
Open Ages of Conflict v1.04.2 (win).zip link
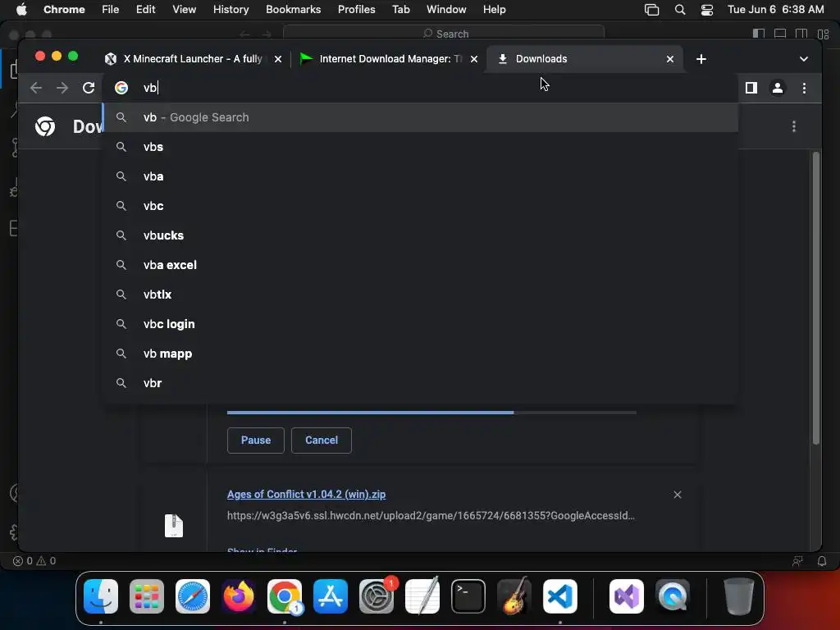click(x=307, y=495)
